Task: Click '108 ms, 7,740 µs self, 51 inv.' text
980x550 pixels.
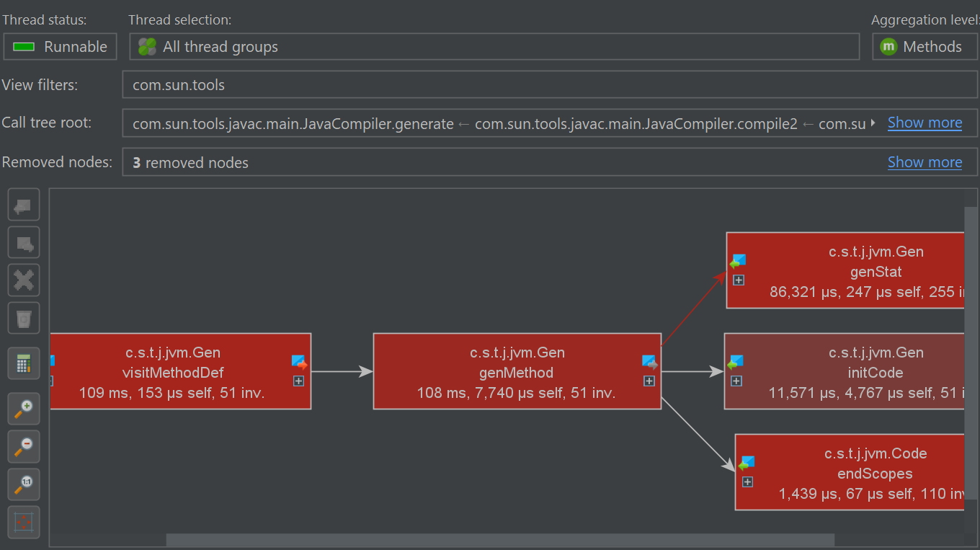Action: [516, 393]
